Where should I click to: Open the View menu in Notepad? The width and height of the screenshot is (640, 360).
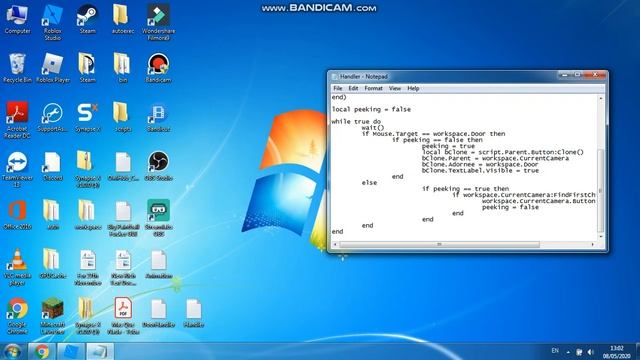click(x=394, y=88)
